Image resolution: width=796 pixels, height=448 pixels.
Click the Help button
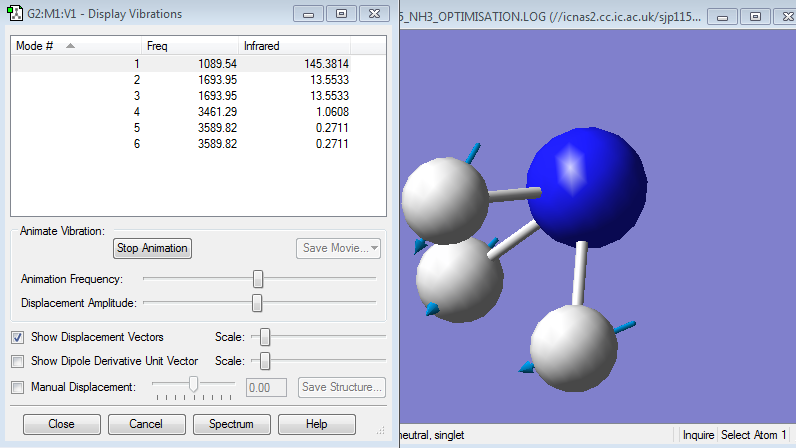(x=317, y=424)
